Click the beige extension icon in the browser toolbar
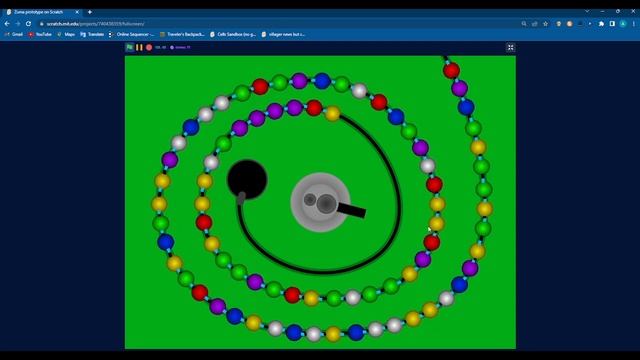 (x=558, y=24)
